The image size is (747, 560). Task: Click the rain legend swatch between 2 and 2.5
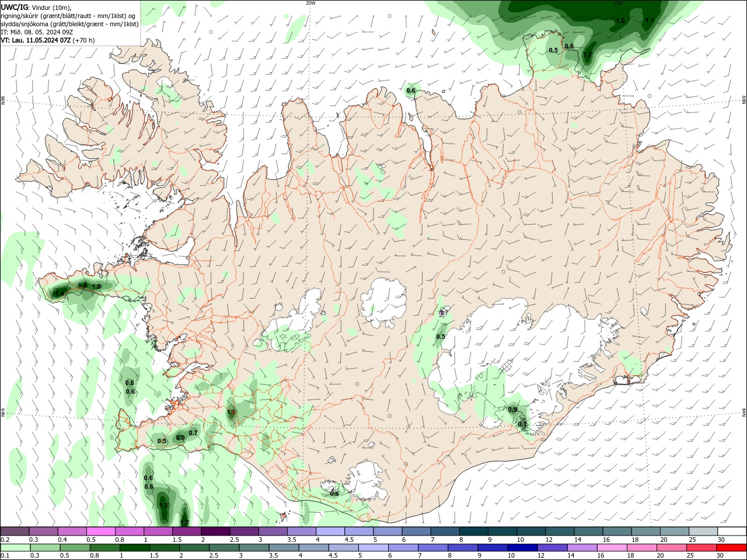click(x=194, y=548)
